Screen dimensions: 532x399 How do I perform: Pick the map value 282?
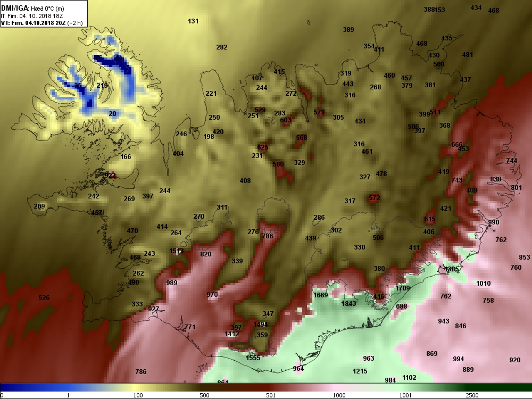coord(221,47)
